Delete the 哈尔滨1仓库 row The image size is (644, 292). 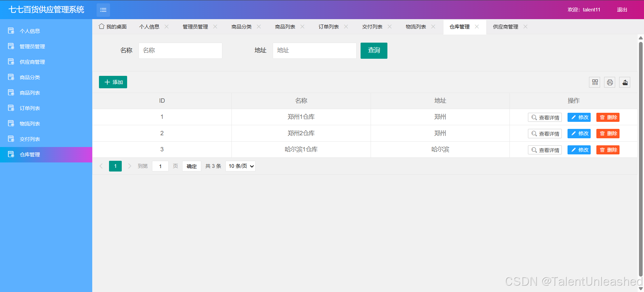point(608,150)
